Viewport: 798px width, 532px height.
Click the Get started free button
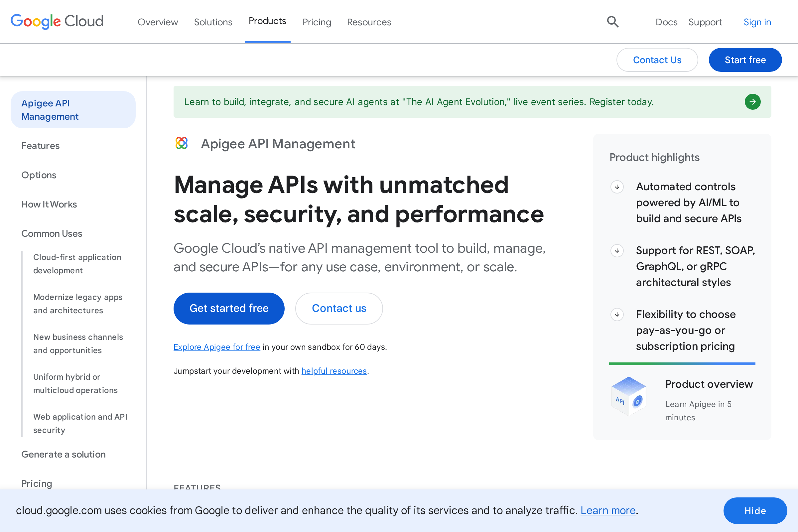coord(229,308)
